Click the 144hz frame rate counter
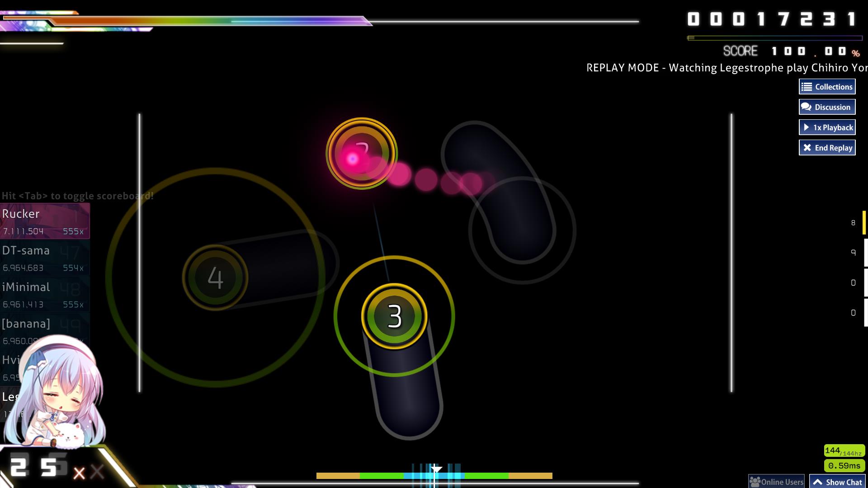 (x=844, y=451)
